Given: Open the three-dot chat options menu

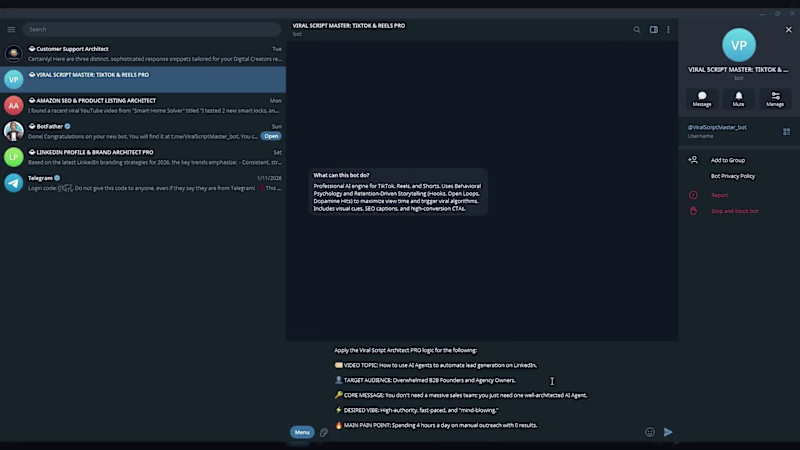Looking at the screenshot, I should [x=669, y=30].
